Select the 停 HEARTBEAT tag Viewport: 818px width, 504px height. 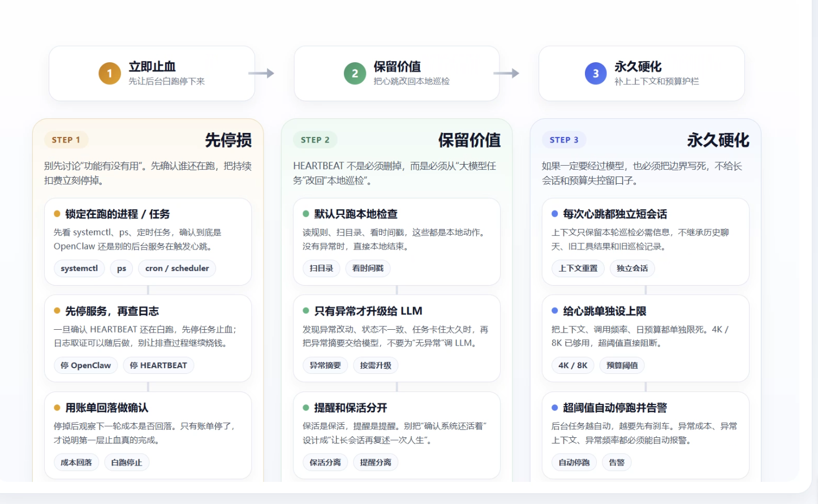pyautogui.click(x=158, y=365)
